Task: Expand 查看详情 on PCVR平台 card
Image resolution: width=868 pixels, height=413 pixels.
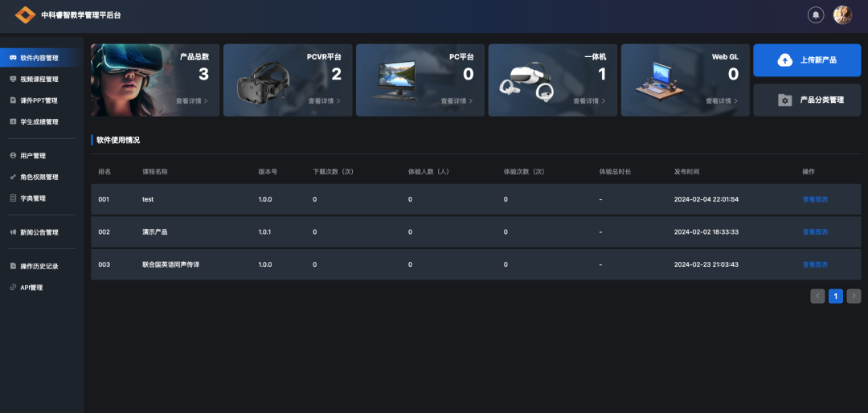Action: [x=324, y=101]
